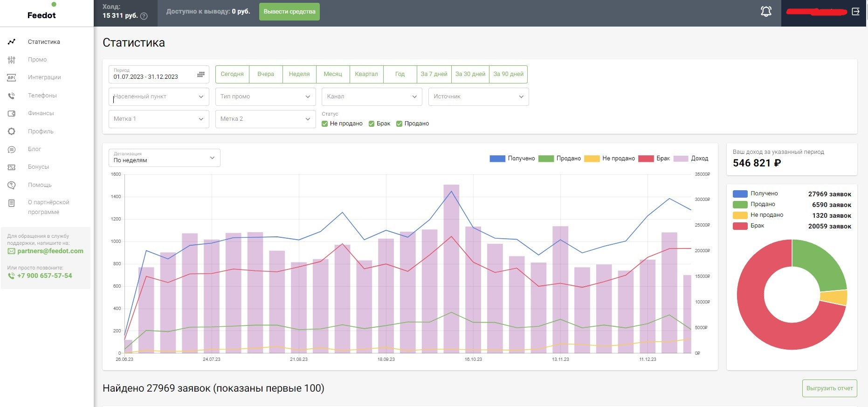
Task: Select the Квартал period tab
Action: [366, 74]
